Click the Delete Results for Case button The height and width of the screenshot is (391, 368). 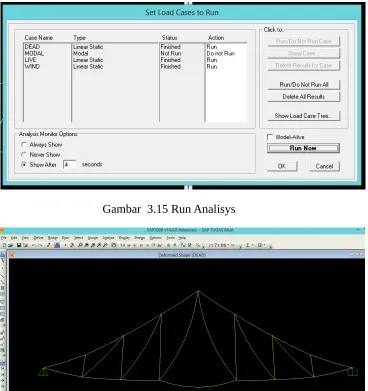304,65
